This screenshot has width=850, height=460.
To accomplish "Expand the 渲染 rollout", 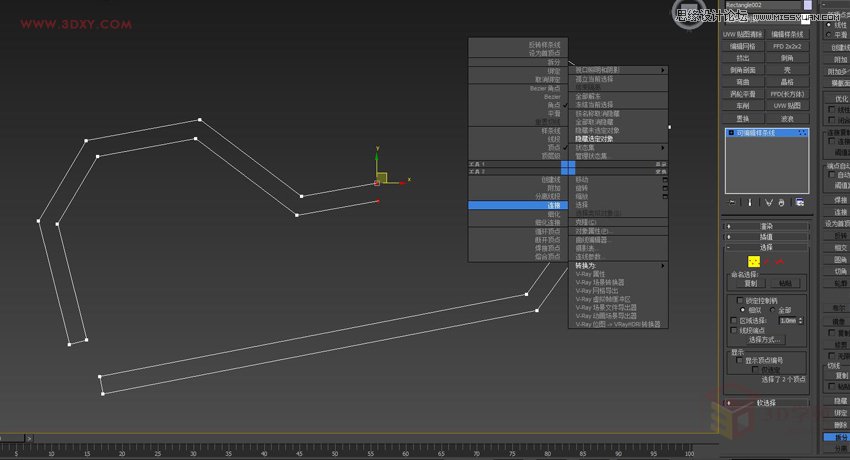I will (x=765, y=225).
